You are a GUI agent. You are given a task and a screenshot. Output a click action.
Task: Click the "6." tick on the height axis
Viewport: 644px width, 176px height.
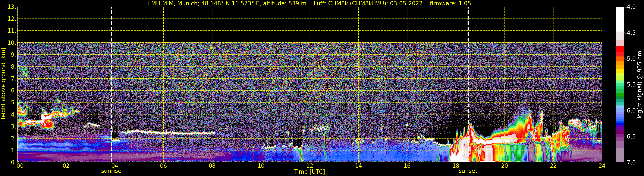click(x=13, y=91)
